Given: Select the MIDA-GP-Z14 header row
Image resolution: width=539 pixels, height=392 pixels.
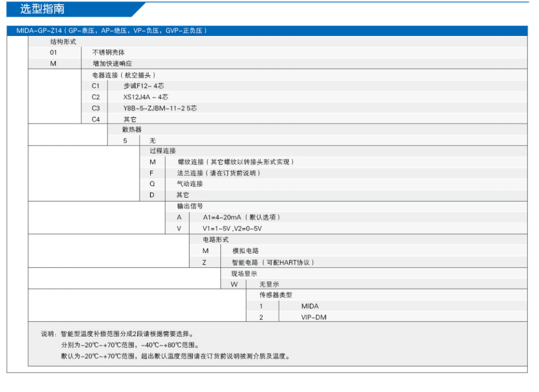Looking at the screenshot, I should point(267,30).
